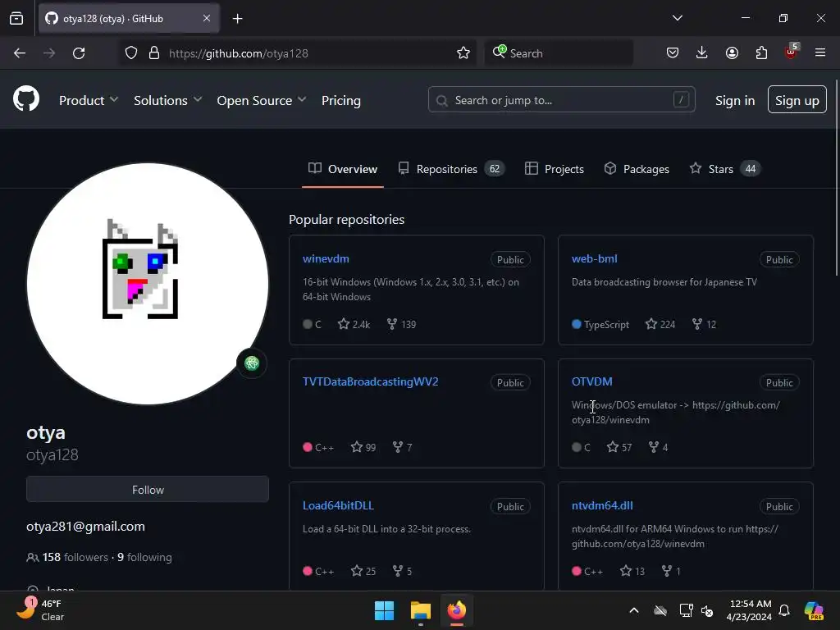Click the green achievement badge on avatar

(x=252, y=363)
